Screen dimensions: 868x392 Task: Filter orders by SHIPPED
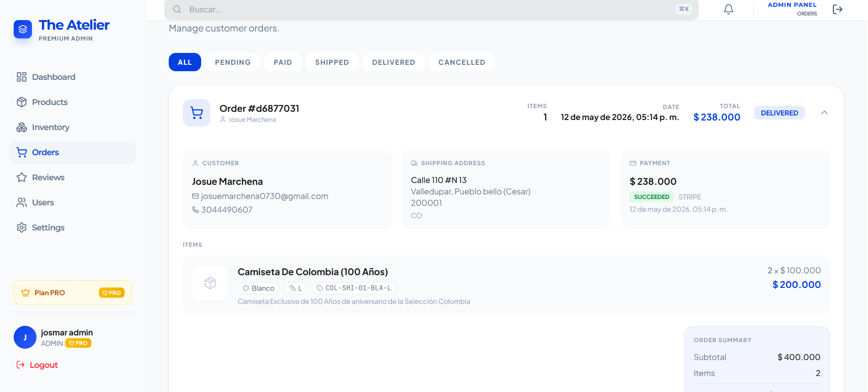pos(332,62)
